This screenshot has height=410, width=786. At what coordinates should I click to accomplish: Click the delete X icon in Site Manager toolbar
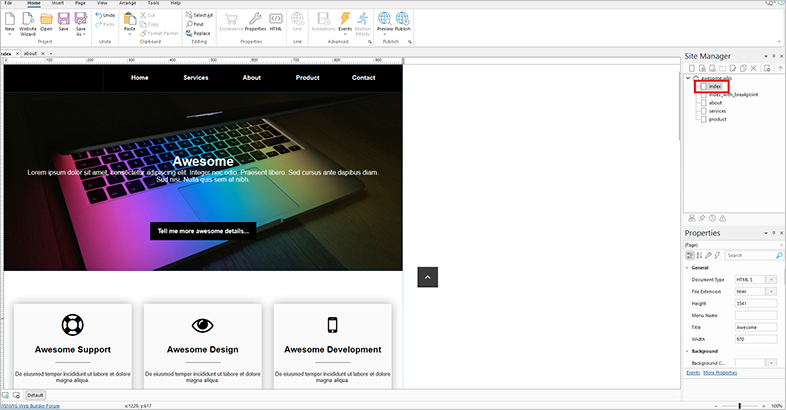753,68
